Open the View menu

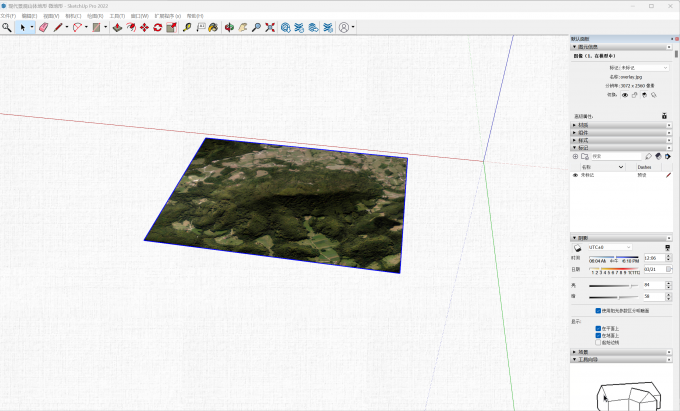[x=51, y=16]
